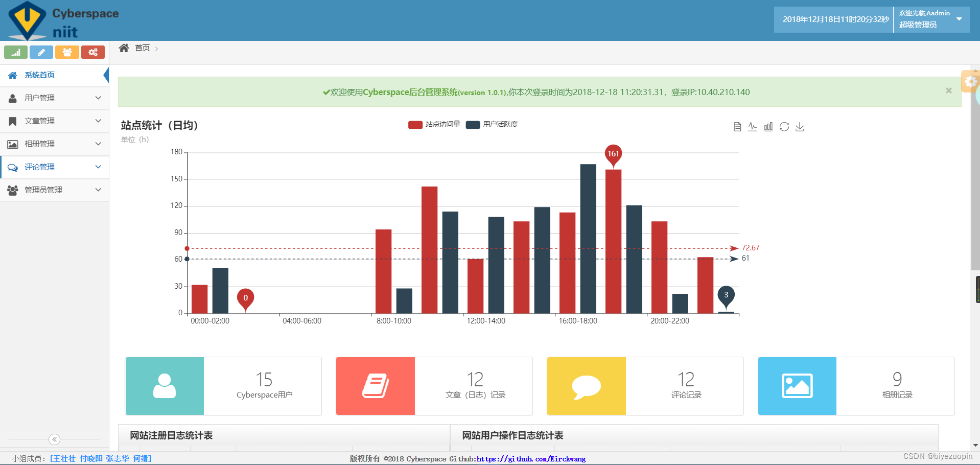Switch chart to bar type

pyautogui.click(x=768, y=127)
